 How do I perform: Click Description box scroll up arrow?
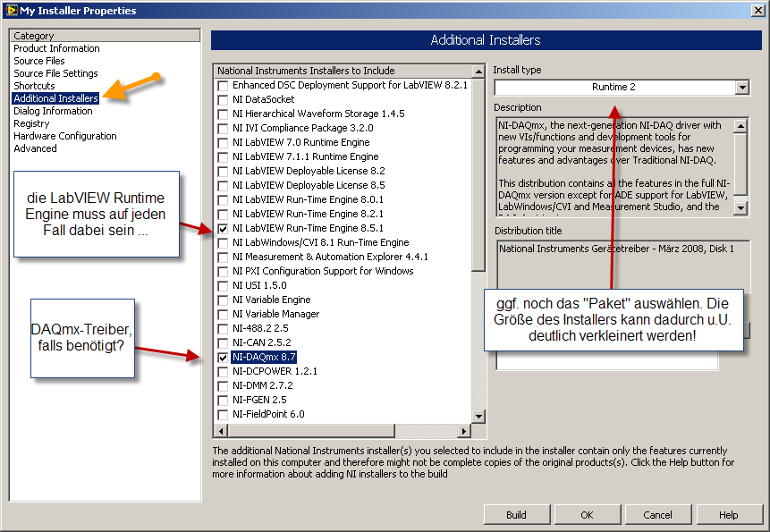[740, 126]
